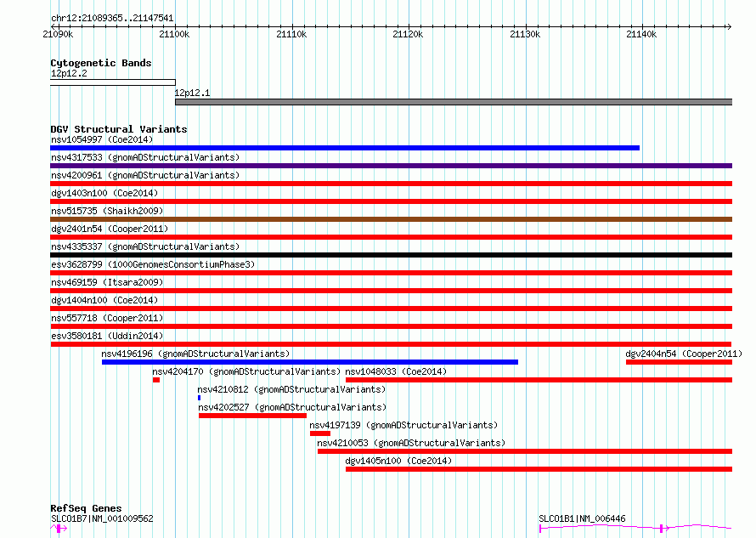Click nsv557718 (Cooper2011) label

(107, 318)
